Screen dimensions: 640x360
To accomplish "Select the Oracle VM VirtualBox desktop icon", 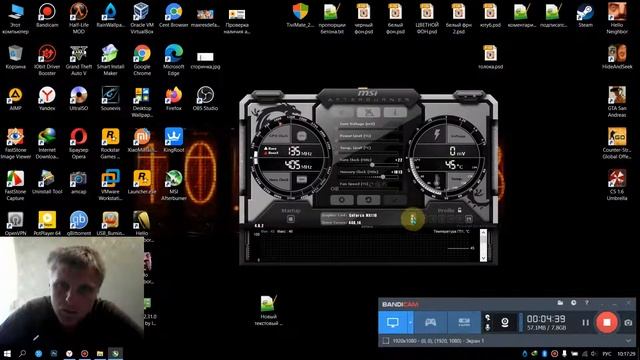I will tap(142, 18).
